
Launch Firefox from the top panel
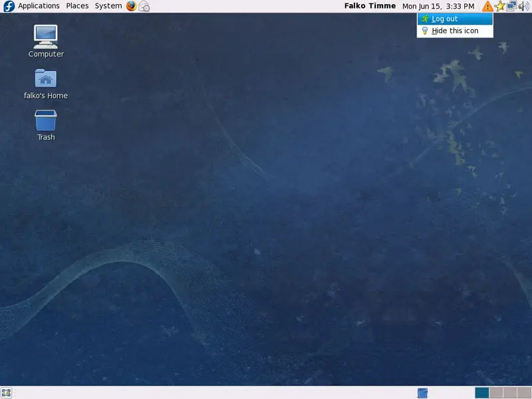[131, 6]
